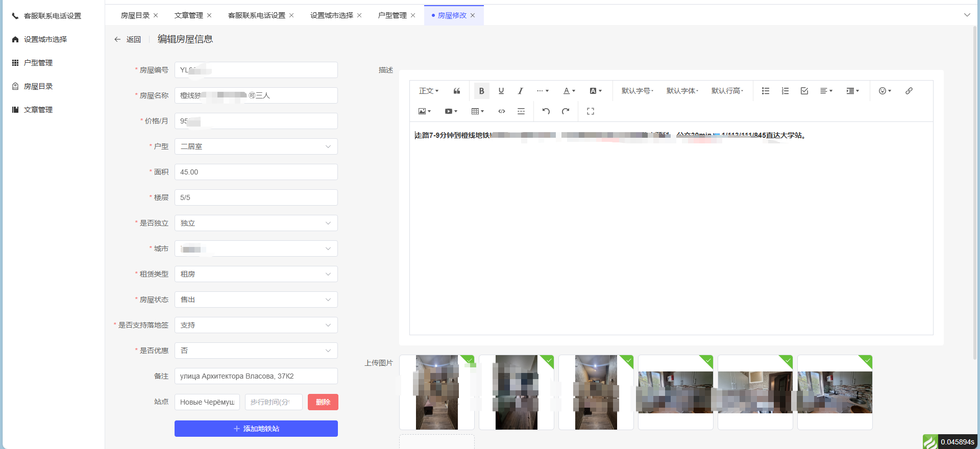Switch to 文章管理 tab
Viewport: 980px width, 449px height.
[189, 15]
